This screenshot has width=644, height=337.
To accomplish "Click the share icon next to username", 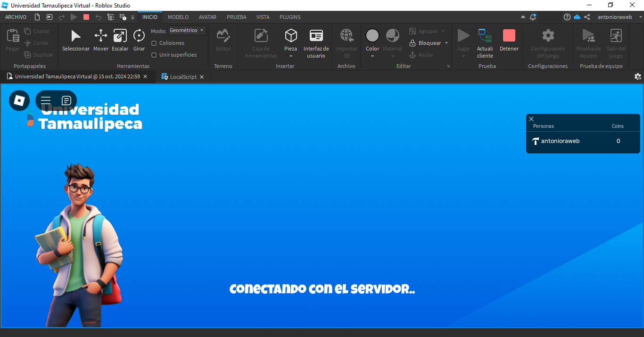I will tap(587, 17).
